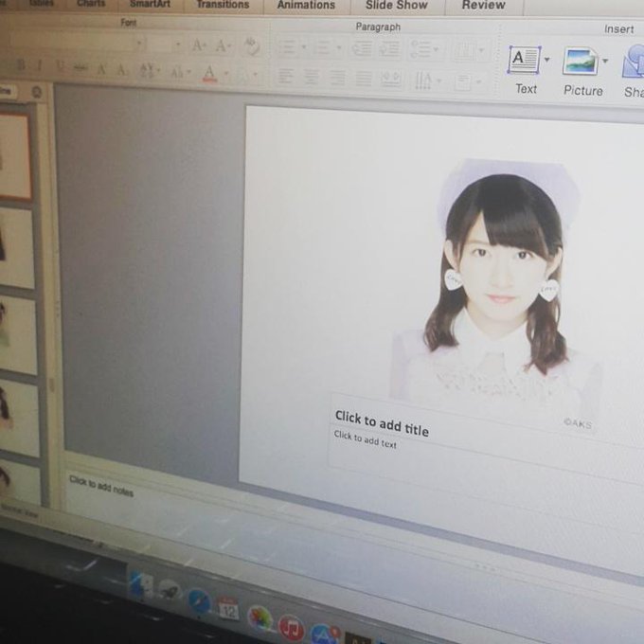The image size is (644, 644).
Task: Apply Bold formatting
Action: 21,65
